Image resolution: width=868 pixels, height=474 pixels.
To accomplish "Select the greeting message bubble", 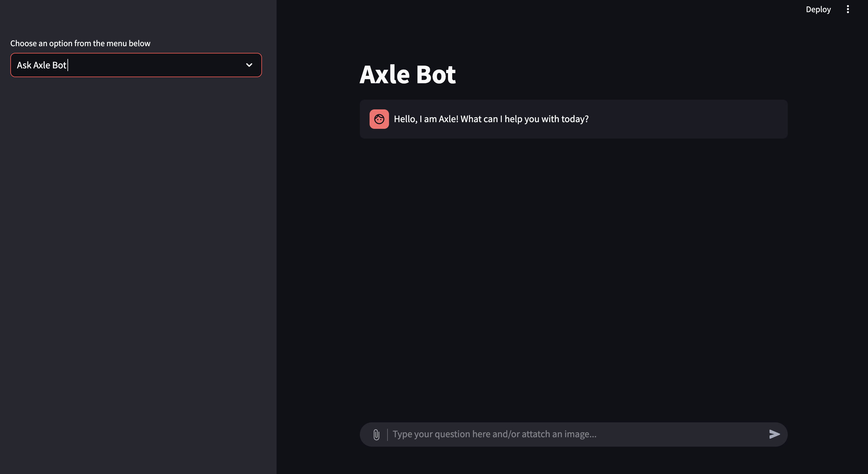I will click(x=573, y=119).
